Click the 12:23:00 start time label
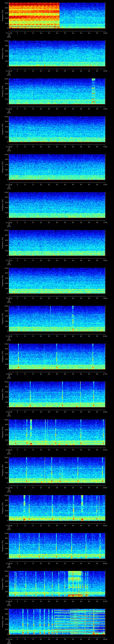The height and width of the screenshot is (644, 114). tap(9, 488)
